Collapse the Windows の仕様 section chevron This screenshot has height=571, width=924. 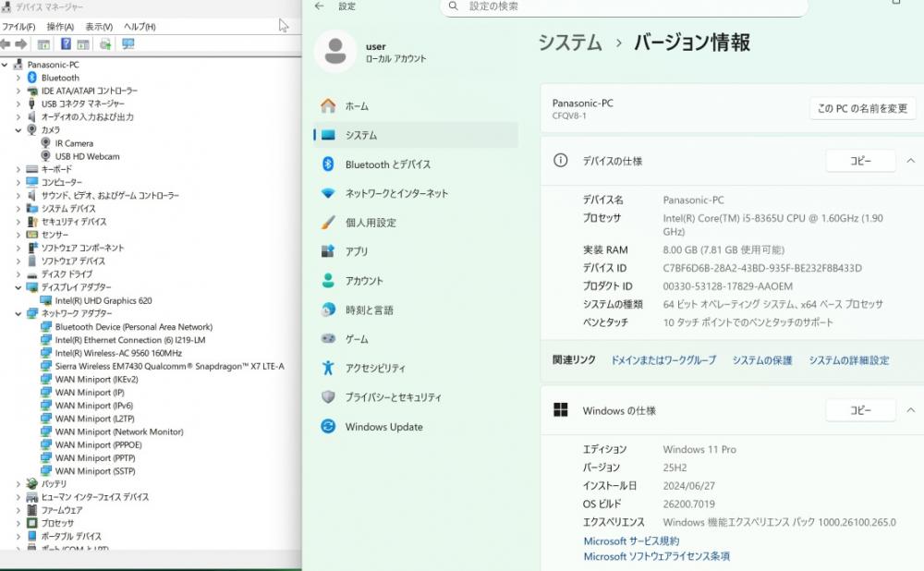pos(910,410)
